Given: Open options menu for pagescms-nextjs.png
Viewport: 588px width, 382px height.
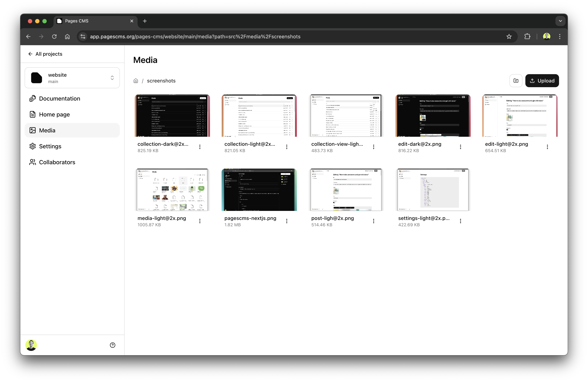Looking at the screenshot, I should pos(287,221).
